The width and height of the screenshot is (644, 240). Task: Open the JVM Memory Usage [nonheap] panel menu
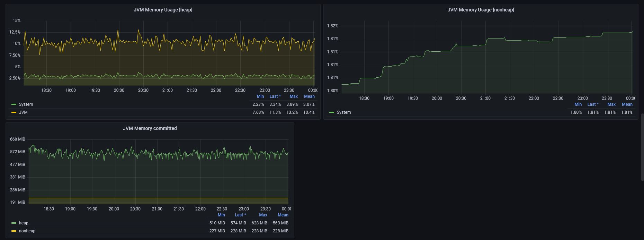tap(481, 10)
